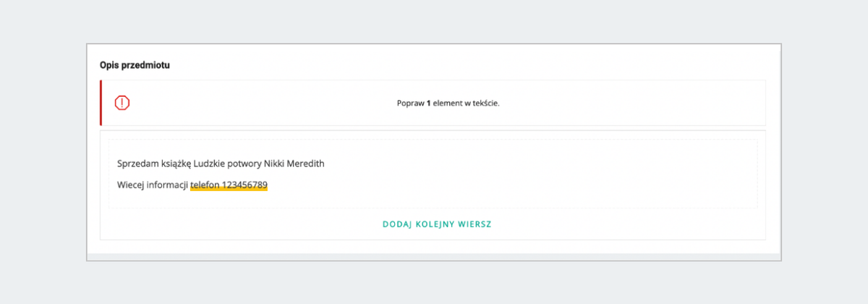
Task: Place cursor on the word "Wiecej"
Action: click(x=130, y=185)
